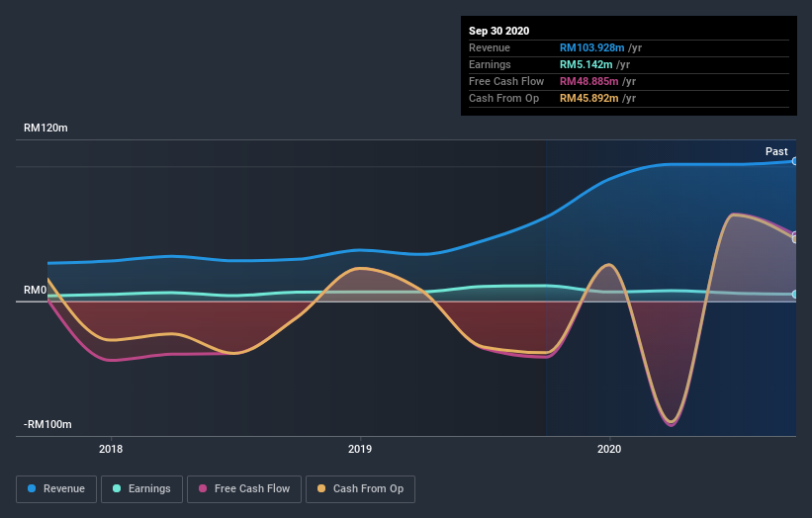
Task: Click the RM5.142m earnings value
Action: point(586,64)
